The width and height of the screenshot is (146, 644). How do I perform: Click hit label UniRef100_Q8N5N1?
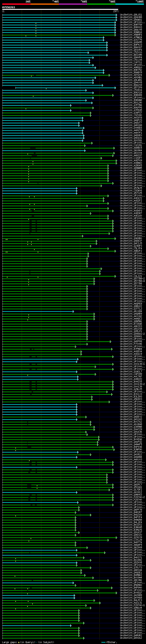(131, 321)
